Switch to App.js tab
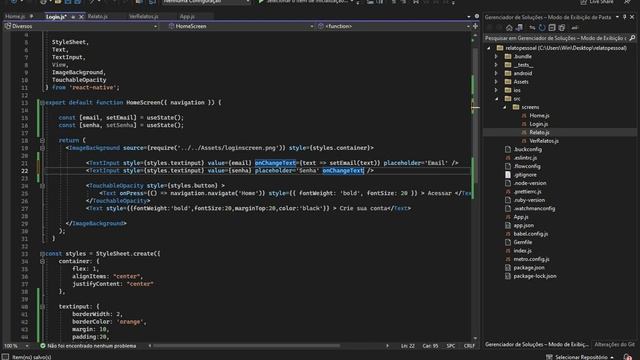The height and width of the screenshot is (360, 640). [187, 17]
